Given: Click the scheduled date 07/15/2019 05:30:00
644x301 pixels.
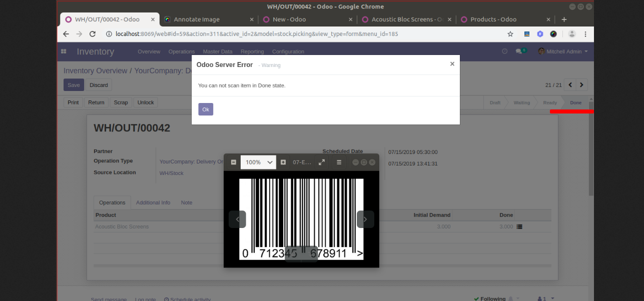Looking at the screenshot, I should (x=413, y=152).
